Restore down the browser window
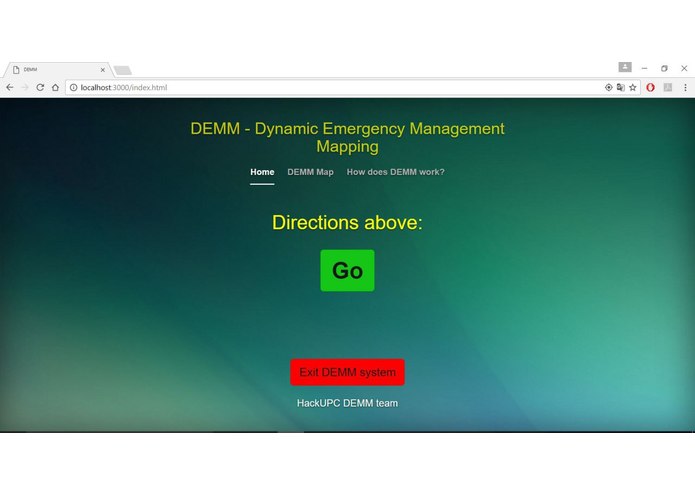The height and width of the screenshot is (494, 695). pos(664,68)
